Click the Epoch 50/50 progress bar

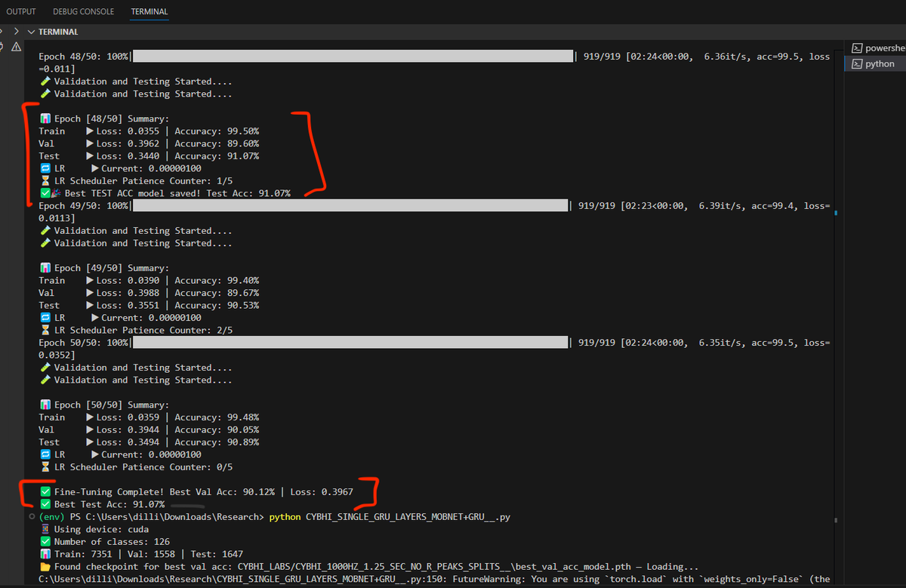(350, 343)
